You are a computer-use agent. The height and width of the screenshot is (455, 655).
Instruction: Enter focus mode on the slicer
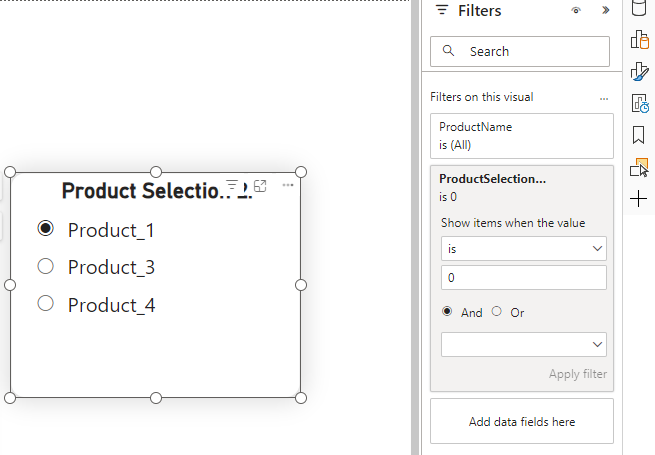tap(260, 186)
